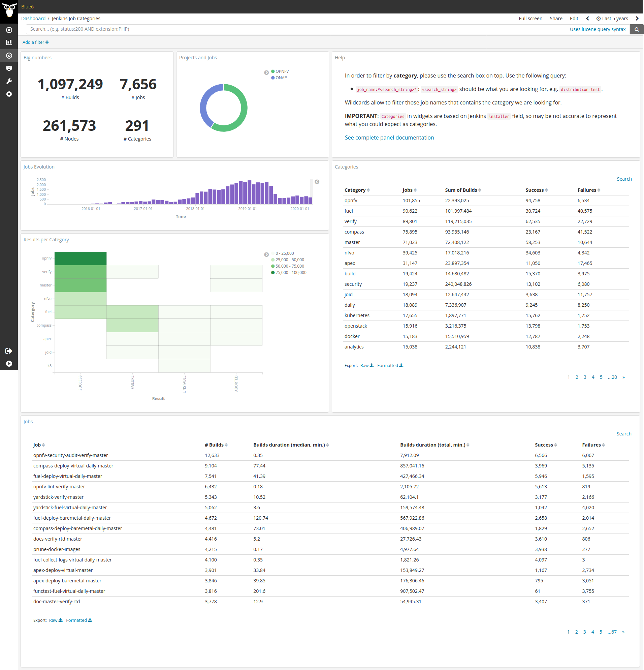
Task: Click the 75,000 - 100,000 legend swatch
Action: click(x=273, y=272)
